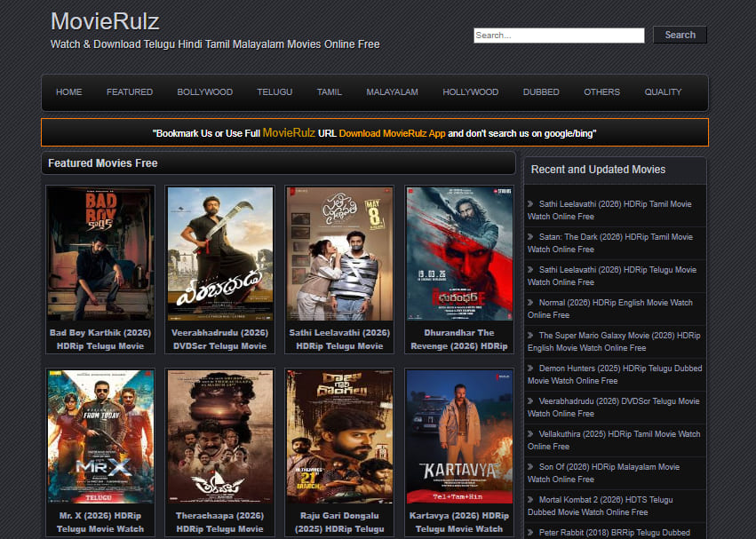Click Veerabhadrudu (2026) DVDScr title link
The height and width of the screenshot is (539, 756).
(x=219, y=339)
